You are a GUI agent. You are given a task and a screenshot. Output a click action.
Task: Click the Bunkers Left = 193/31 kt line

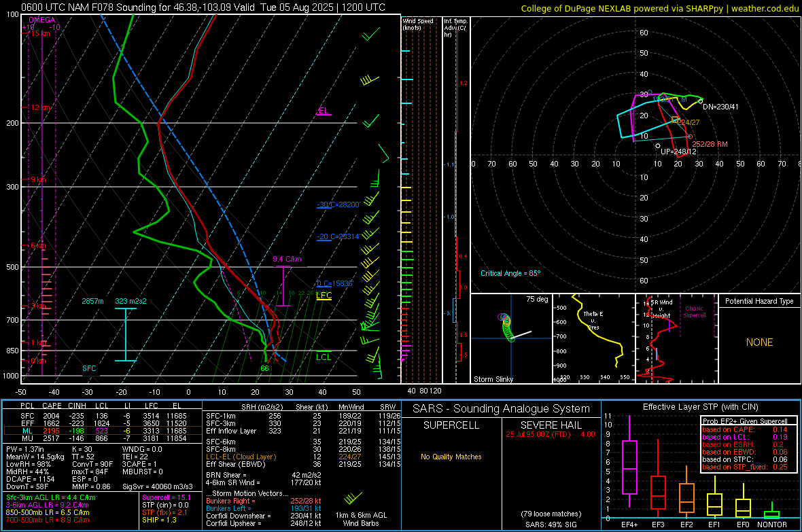click(264, 508)
